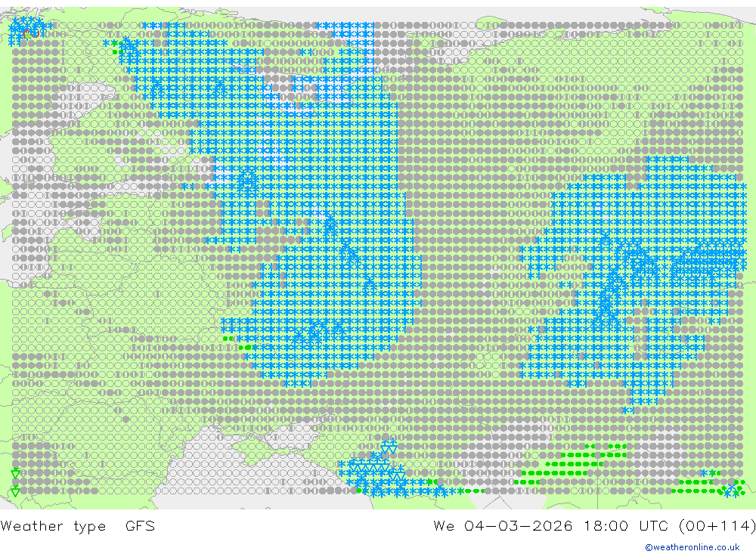Click the 'Weather type GFS' caption
756x554 pixels.
click(78, 525)
